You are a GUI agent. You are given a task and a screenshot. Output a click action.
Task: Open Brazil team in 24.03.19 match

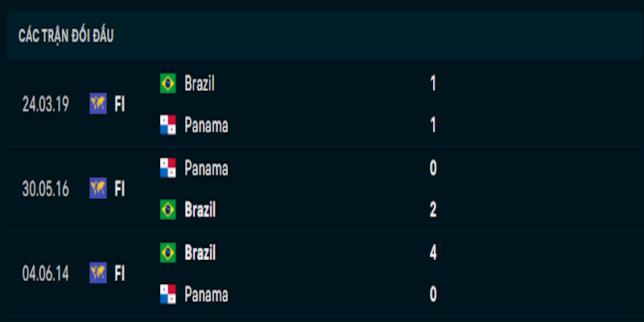[199, 84]
